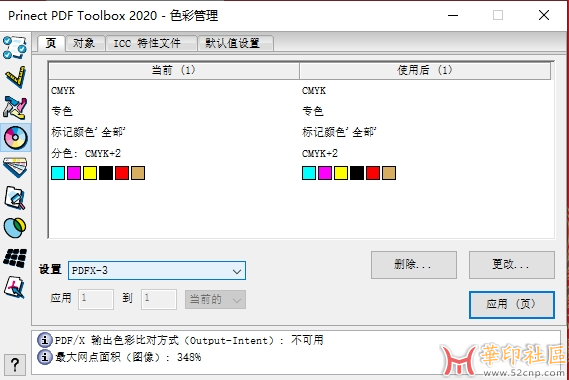569x380 pixels.
Task: Click gold spot swatch in 使用后 column
Action: [389, 173]
